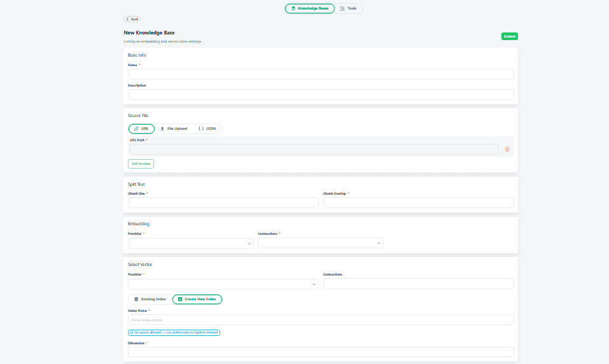Screen dimensions: 609x364
Task: Click the database icon beside Existing Index
Action: [x=136, y=299]
